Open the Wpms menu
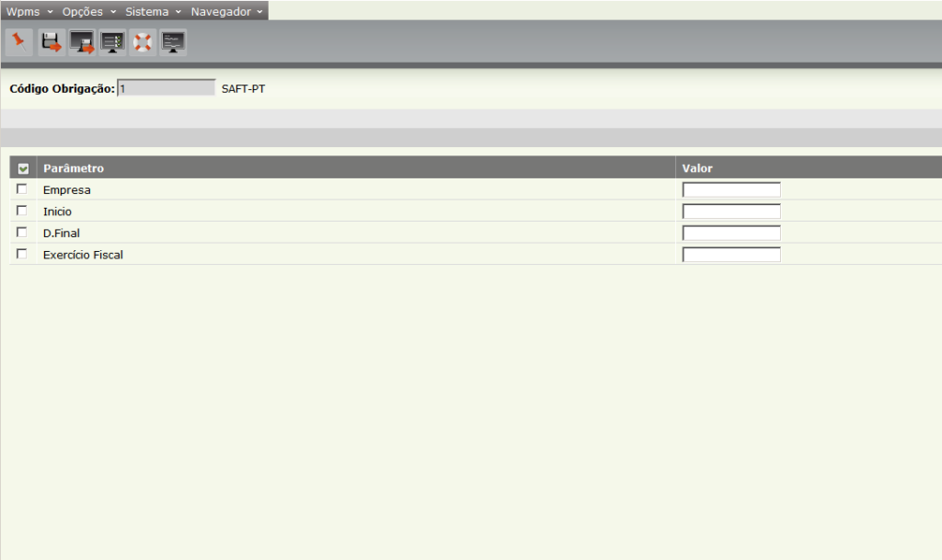The image size is (942, 560). click(x=29, y=11)
